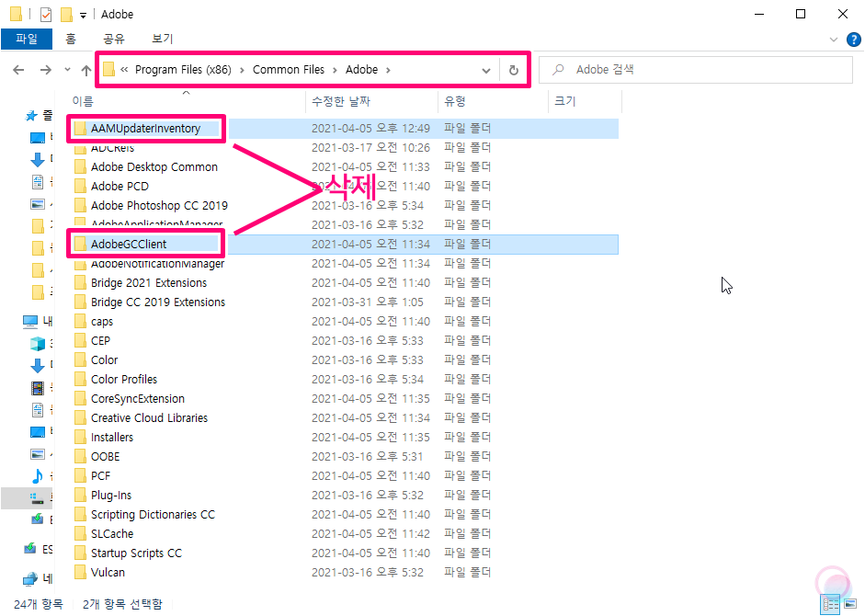The image size is (865, 616).
Task: Open Quick access star in navigation pane
Action: coord(31,115)
